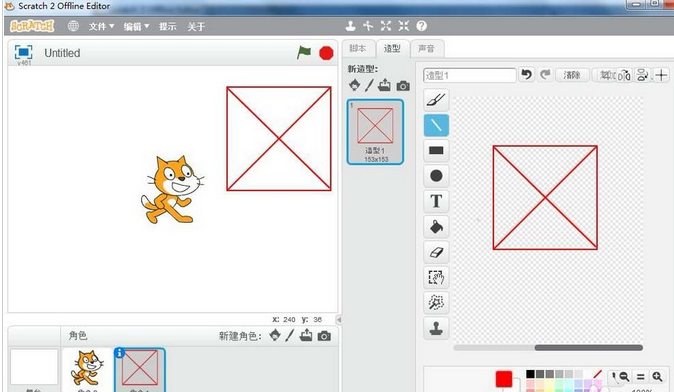The height and width of the screenshot is (392, 674).
Task: Open the 编辑 menu
Action: 136,27
